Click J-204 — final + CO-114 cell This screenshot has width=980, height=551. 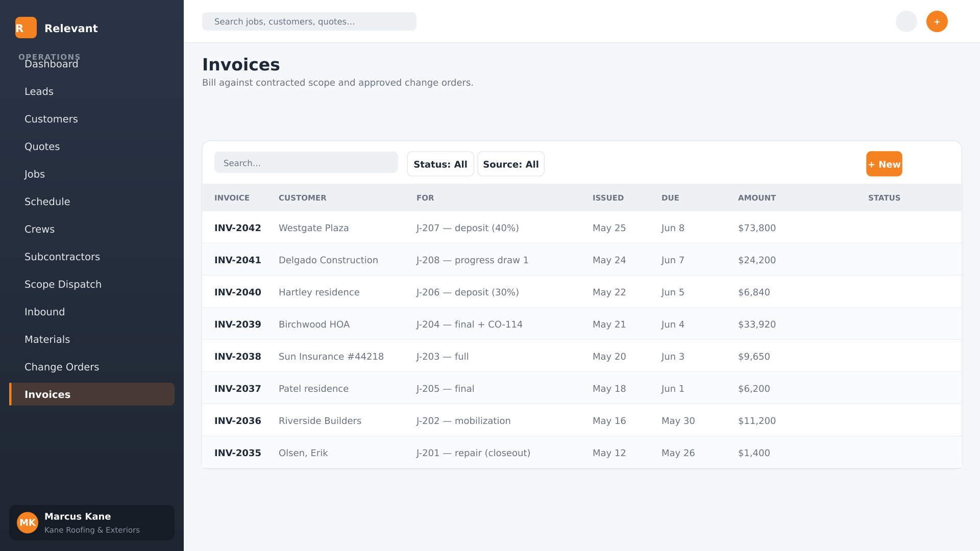[470, 324]
